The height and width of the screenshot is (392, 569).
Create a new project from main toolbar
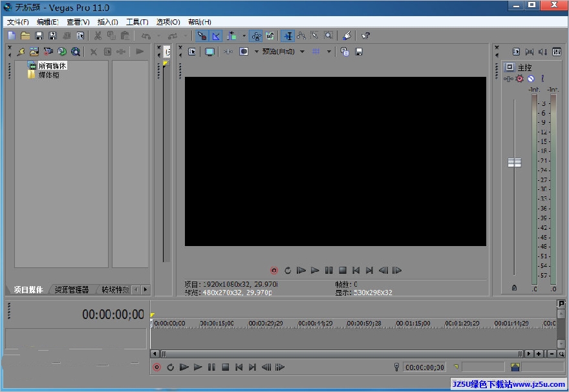click(12, 36)
